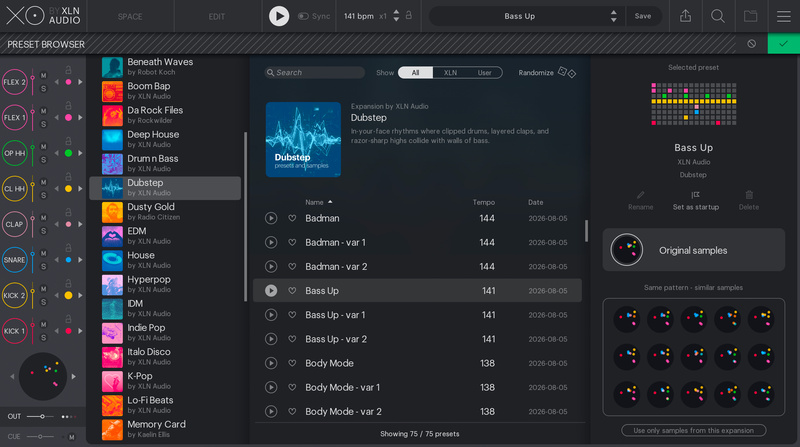Preview the Badman preset play icon
800x447 pixels.
pyautogui.click(x=271, y=218)
